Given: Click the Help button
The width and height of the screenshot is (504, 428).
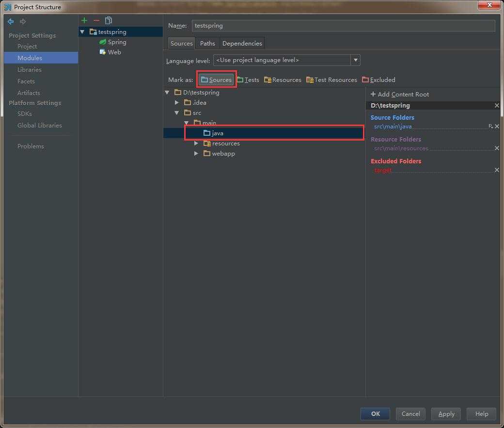Looking at the screenshot, I should pos(482,414).
